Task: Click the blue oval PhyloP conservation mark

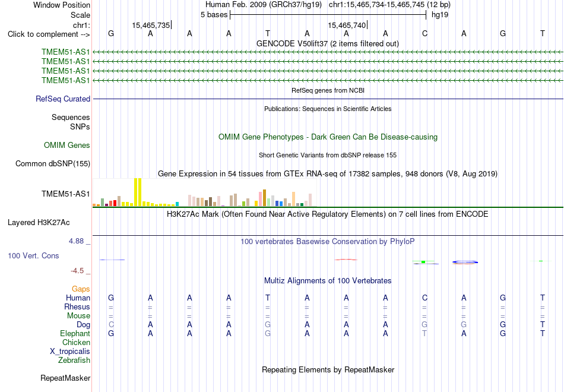Action: [465, 262]
